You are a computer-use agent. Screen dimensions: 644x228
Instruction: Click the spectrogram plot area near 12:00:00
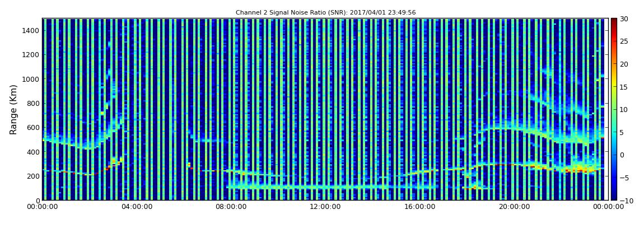point(325,109)
